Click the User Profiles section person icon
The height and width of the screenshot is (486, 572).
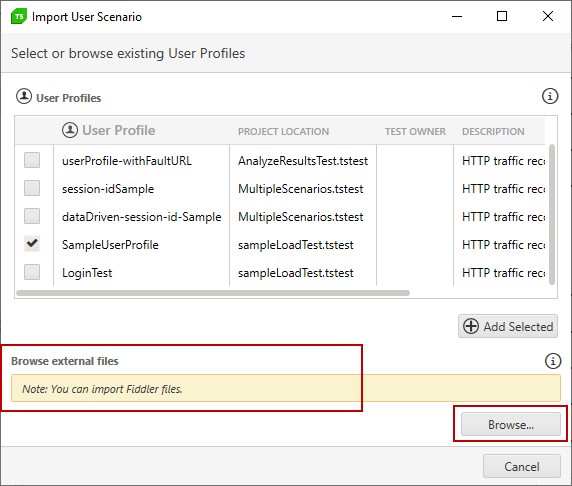(x=24, y=97)
